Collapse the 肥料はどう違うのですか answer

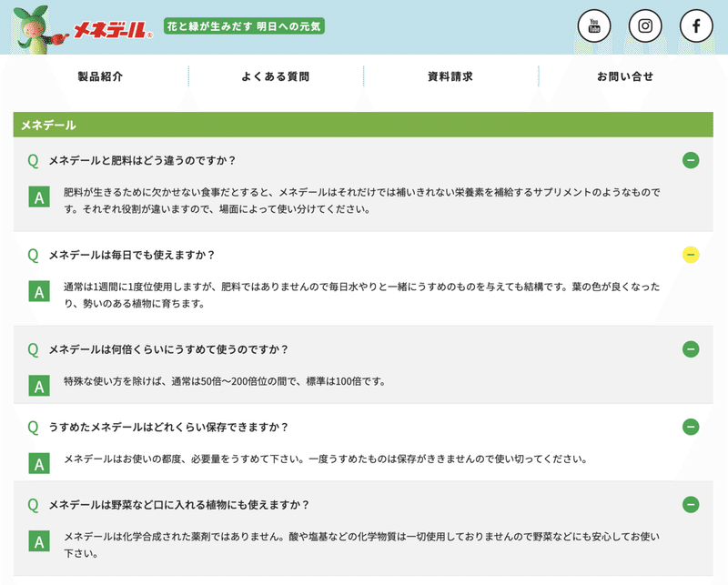click(691, 160)
